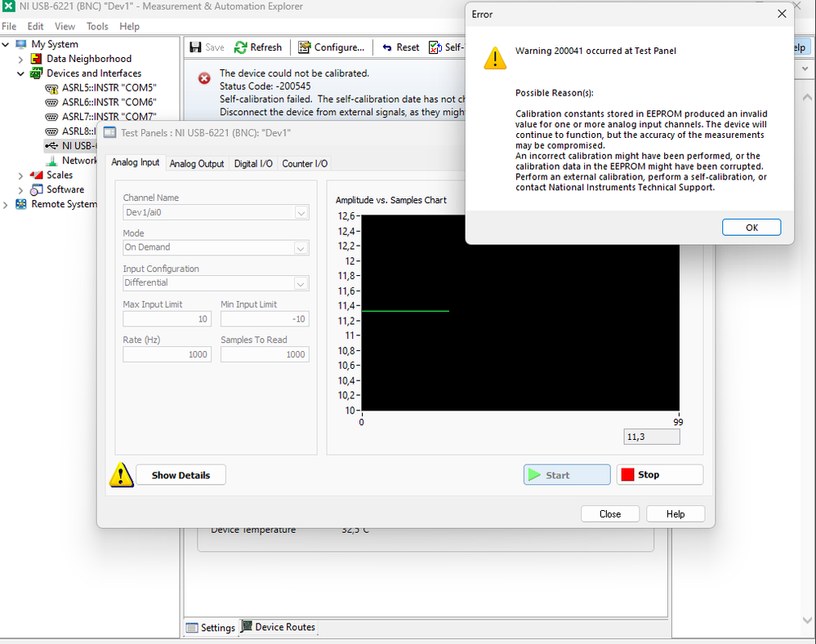Click the 11,3 amplitude value field
This screenshot has width=816, height=644.
coord(652,437)
